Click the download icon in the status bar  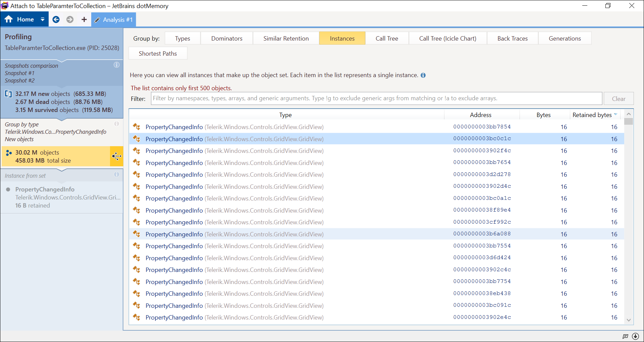click(635, 336)
